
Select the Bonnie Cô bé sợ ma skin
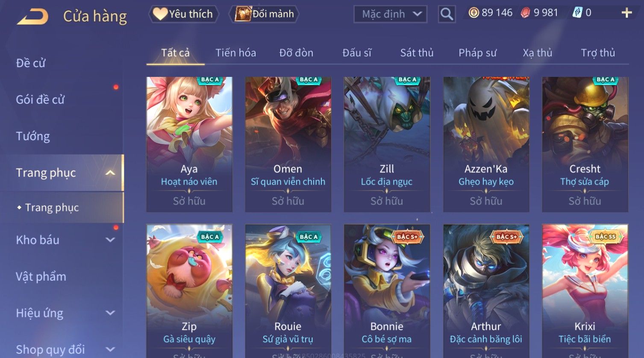tap(387, 291)
